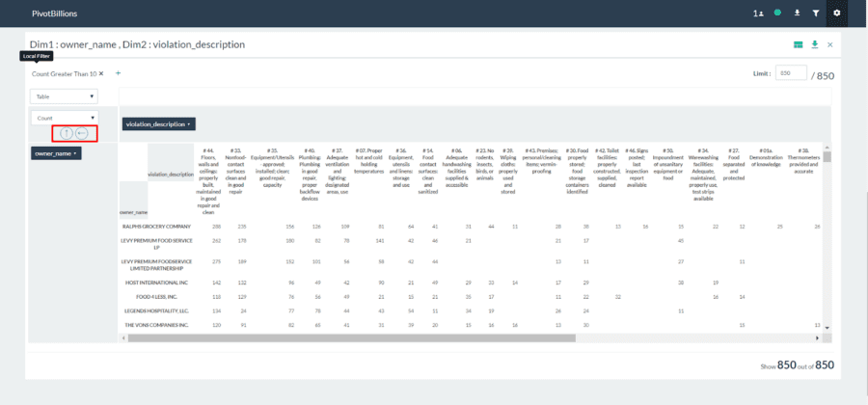Click the # 36. Equipment, utensils and linens header
This screenshot has height=405, width=868.
click(x=401, y=168)
